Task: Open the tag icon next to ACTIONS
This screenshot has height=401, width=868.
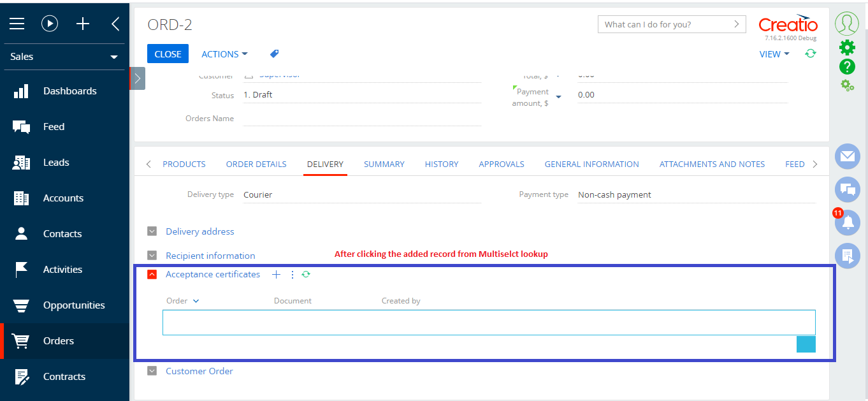Action: point(274,54)
